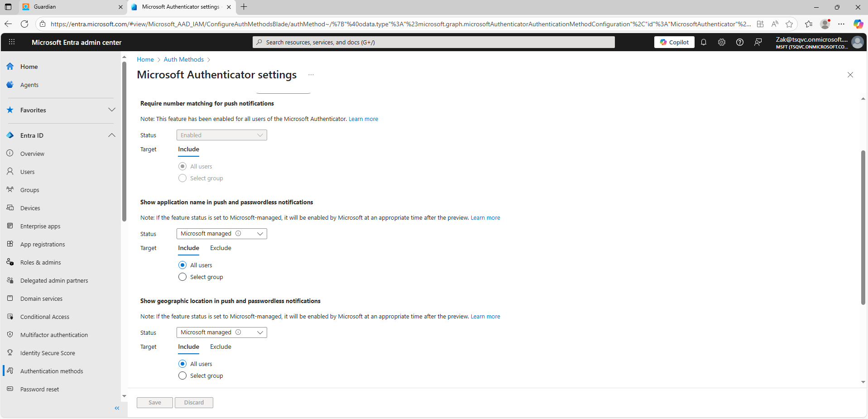Viewport: 868px width, 419px height.
Task: Add page to favorites star icon
Action: point(789,24)
